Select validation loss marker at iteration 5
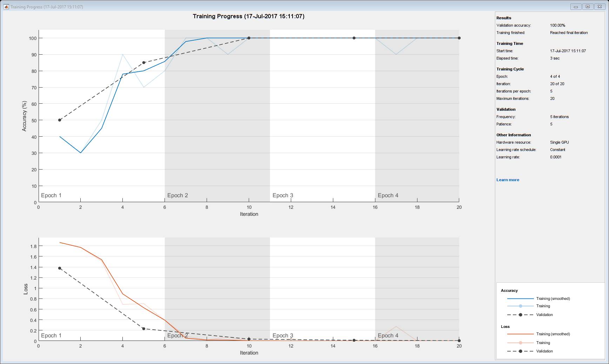This screenshot has width=609, height=364. coord(144,329)
